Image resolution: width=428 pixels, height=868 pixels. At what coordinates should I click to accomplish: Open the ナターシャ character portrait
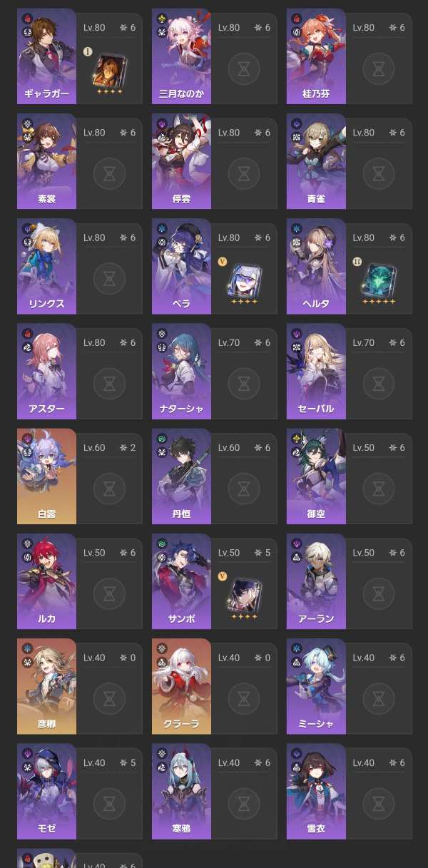point(181,369)
